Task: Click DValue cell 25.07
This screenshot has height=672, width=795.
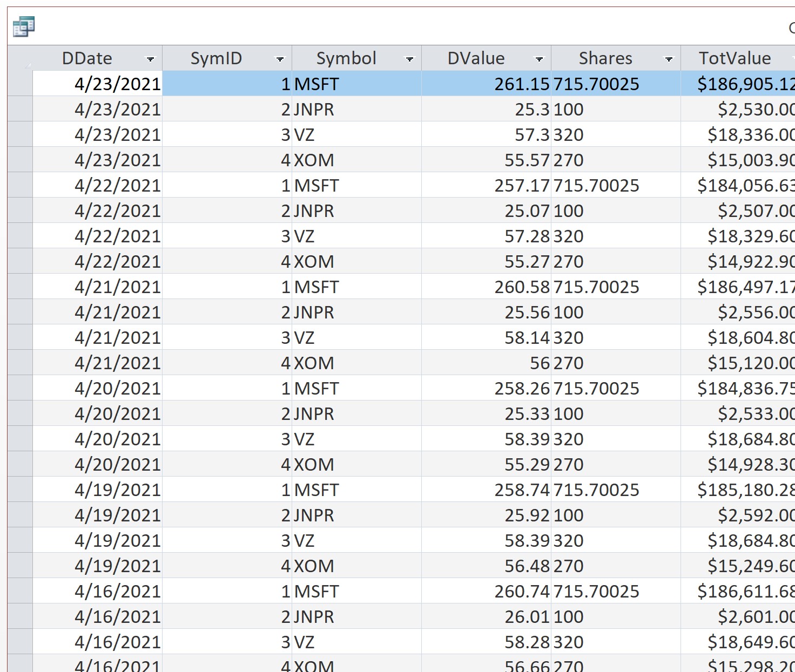Action: point(486,211)
